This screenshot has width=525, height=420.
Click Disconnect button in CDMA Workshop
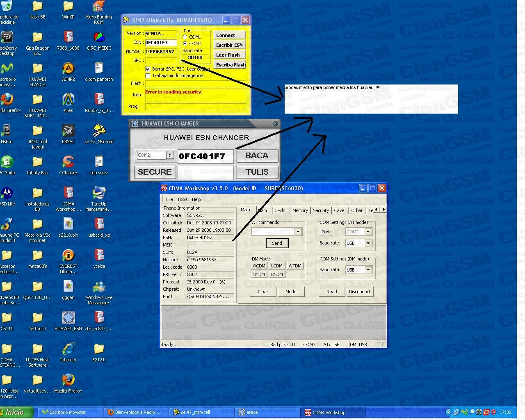pos(360,292)
